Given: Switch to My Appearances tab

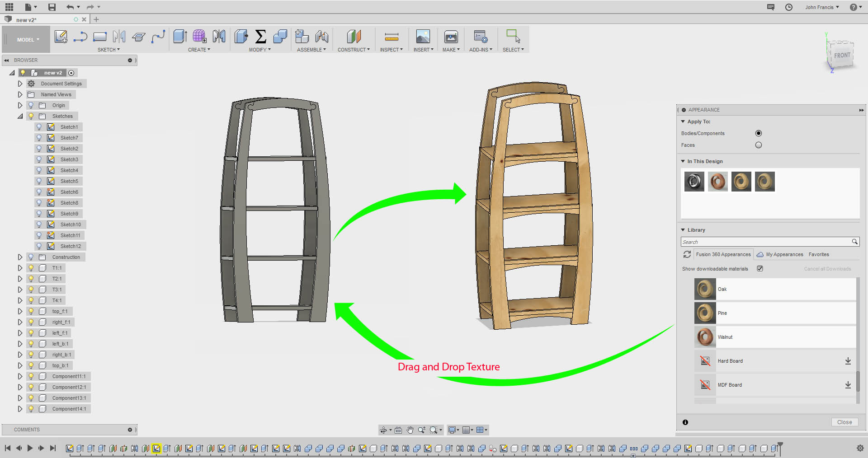Looking at the screenshot, I should pyautogui.click(x=784, y=254).
